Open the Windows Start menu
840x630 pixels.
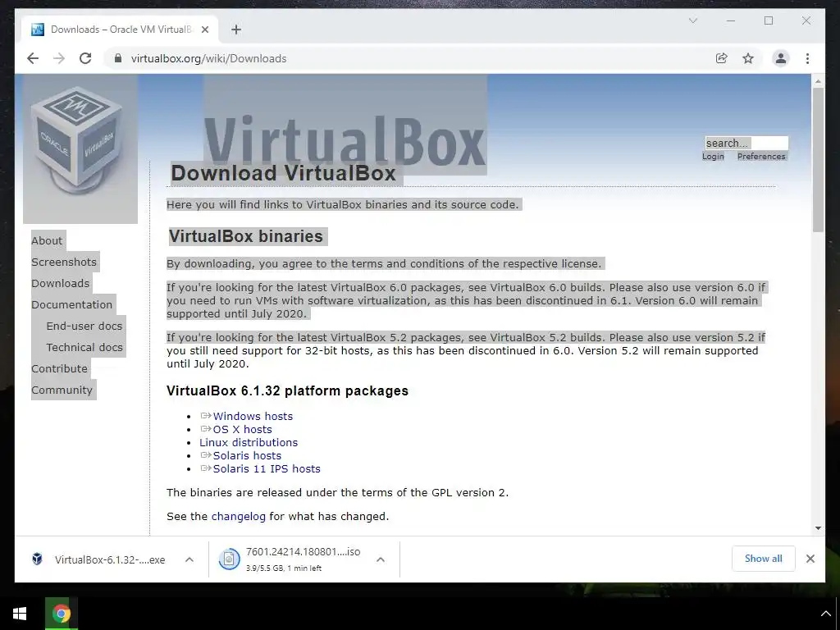[x=20, y=614]
